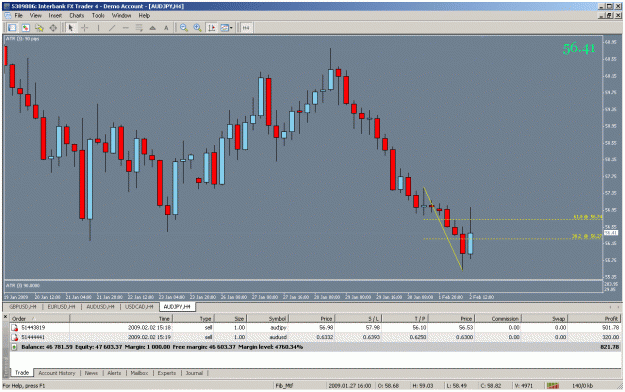Open the Charts menu
This screenshot has height=392, width=625.
point(77,16)
